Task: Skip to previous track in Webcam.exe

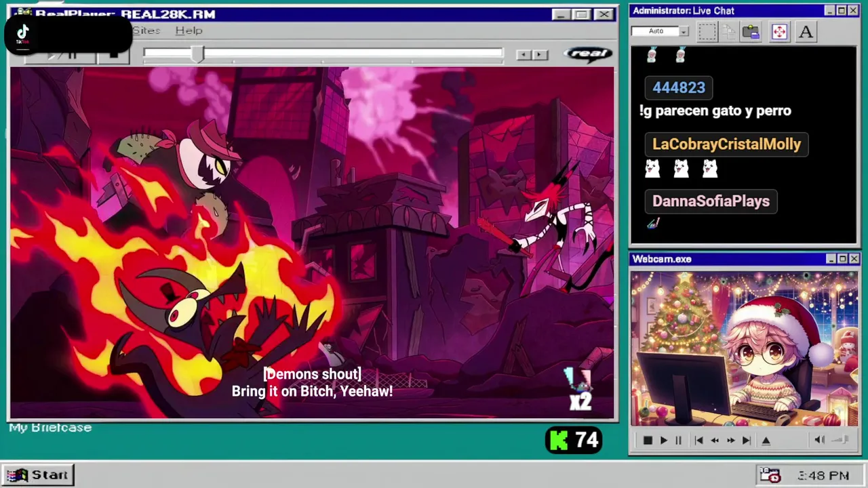Action: point(698,441)
